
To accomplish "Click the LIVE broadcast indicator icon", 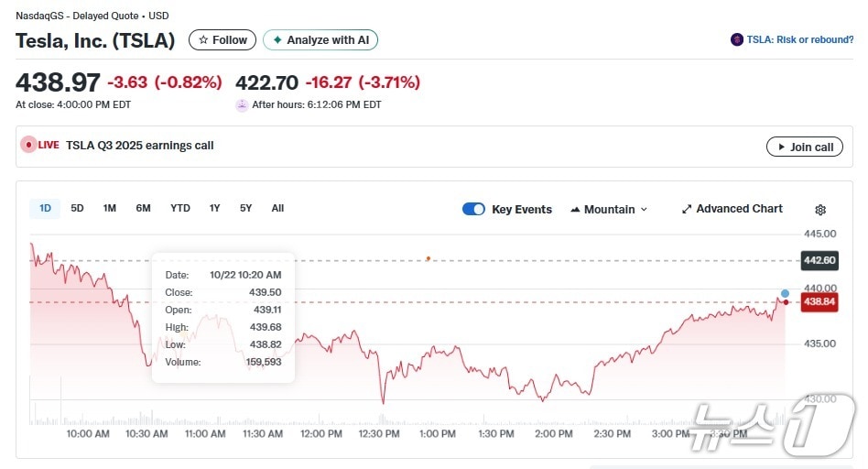I will point(29,145).
